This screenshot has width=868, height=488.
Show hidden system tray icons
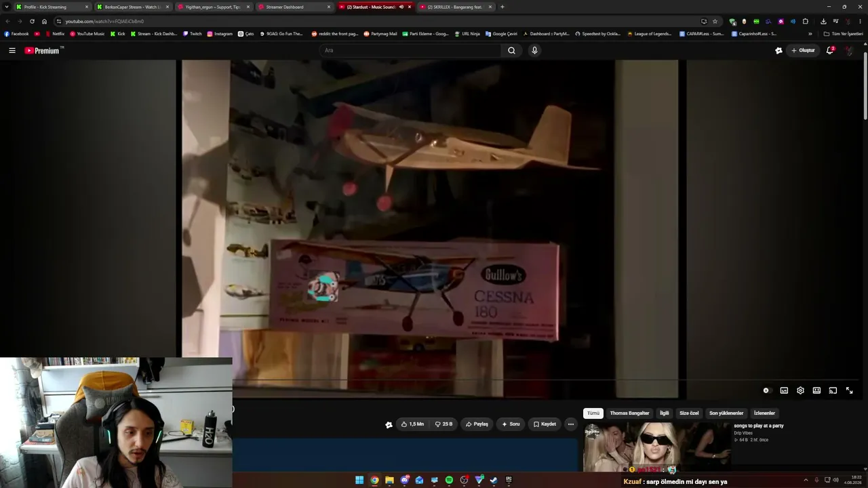806,480
